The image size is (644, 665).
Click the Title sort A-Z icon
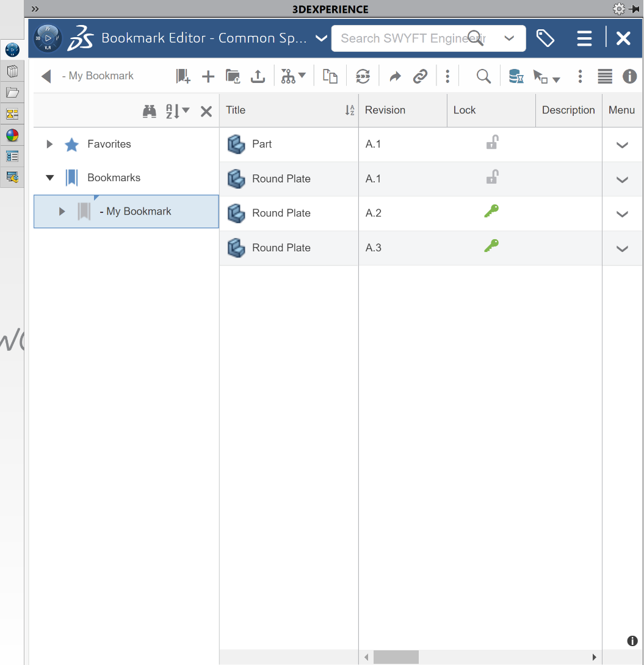350,110
